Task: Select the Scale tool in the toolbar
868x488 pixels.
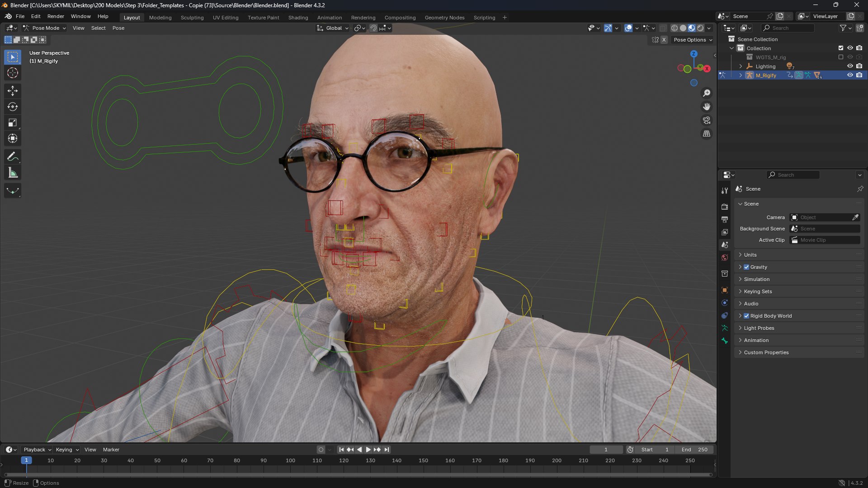Action: (x=13, y=122)
